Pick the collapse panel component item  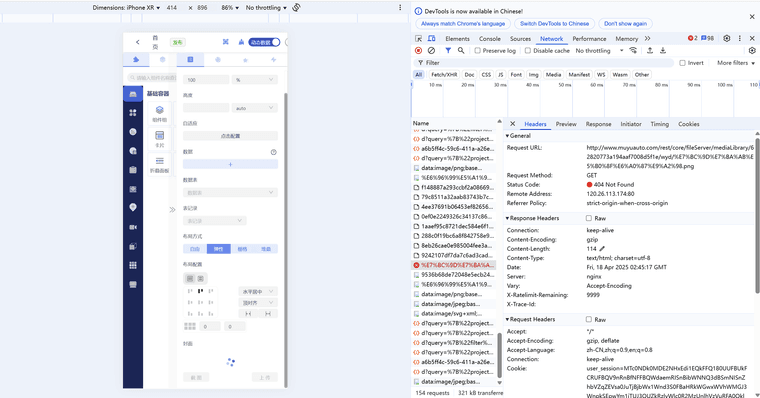point(159,164)
